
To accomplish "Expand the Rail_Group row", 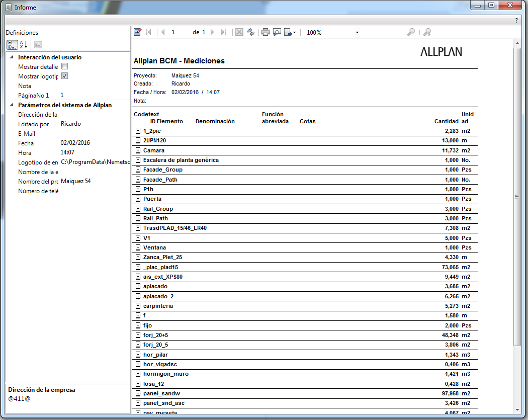I will [138, 208].
